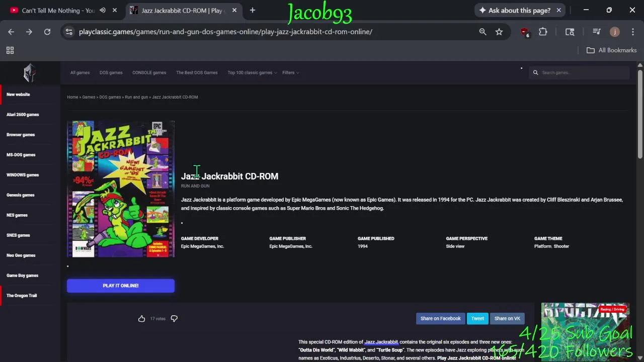Open the Chrome three-dot menu
Screen dimensions: 644x362
632,32
